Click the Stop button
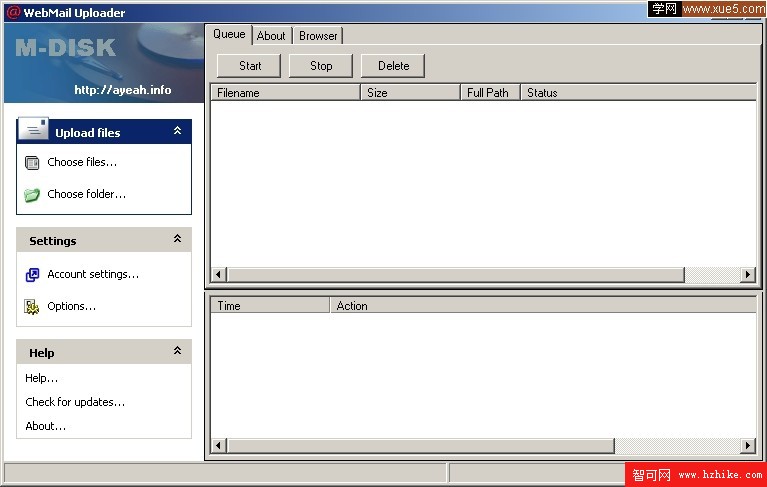The width and height of the screenshot is (767, 487). pos(321,66)
